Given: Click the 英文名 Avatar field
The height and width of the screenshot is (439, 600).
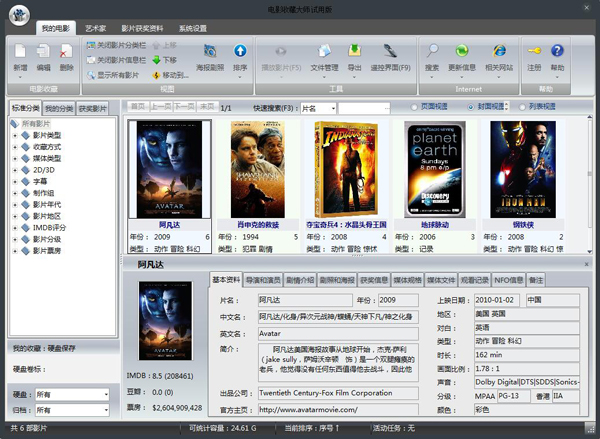Looking at the screenshot, I should point(338,334).
